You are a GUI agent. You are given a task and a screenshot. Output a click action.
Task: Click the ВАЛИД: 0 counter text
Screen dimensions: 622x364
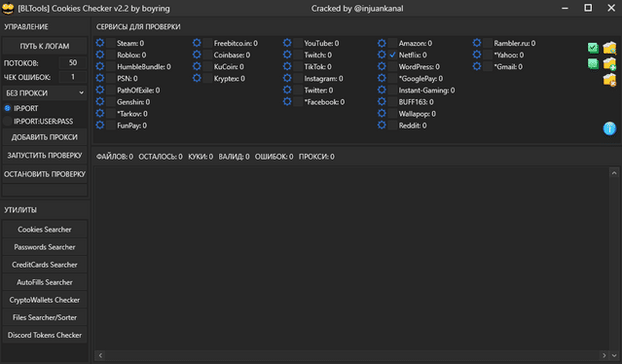click(234, 157)
